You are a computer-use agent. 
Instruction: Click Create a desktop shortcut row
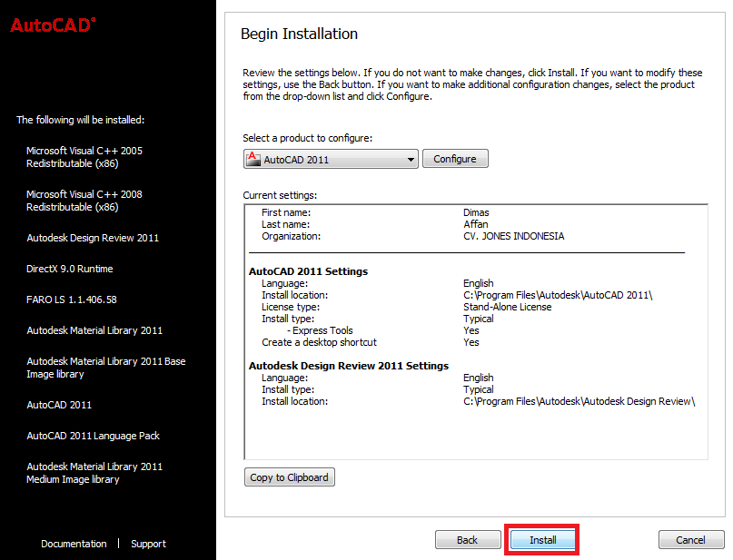(371, 342)
